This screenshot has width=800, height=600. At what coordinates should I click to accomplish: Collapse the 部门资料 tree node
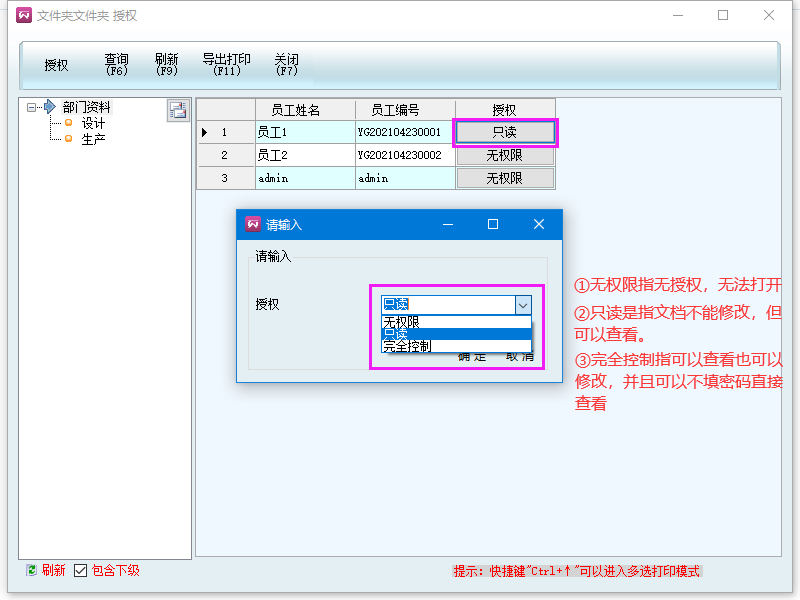pos(32,107)
